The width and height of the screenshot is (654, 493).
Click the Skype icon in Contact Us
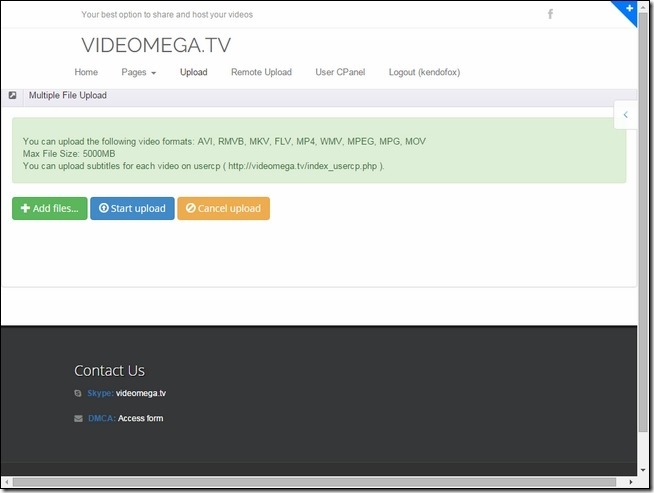pyautogui.click(x=78, y=393)
